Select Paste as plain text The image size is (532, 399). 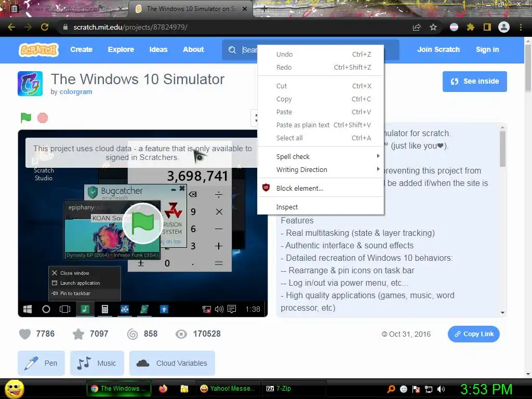pyautogui.click(x=321, y=125)
